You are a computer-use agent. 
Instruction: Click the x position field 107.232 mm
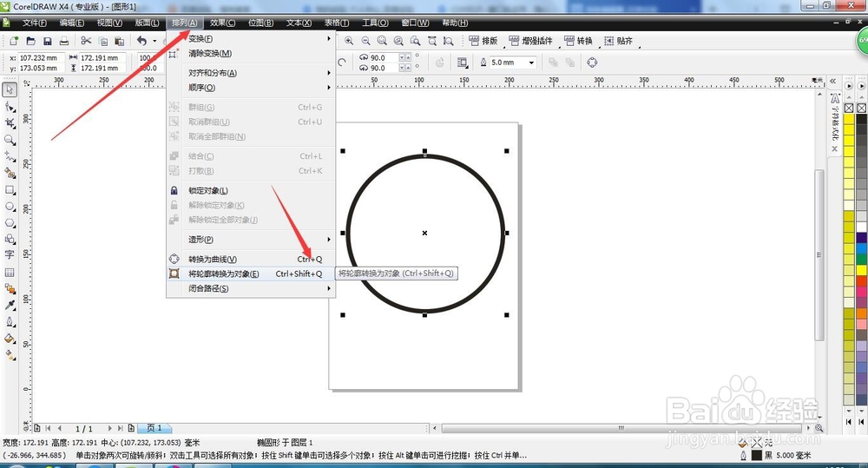(41, 57)
